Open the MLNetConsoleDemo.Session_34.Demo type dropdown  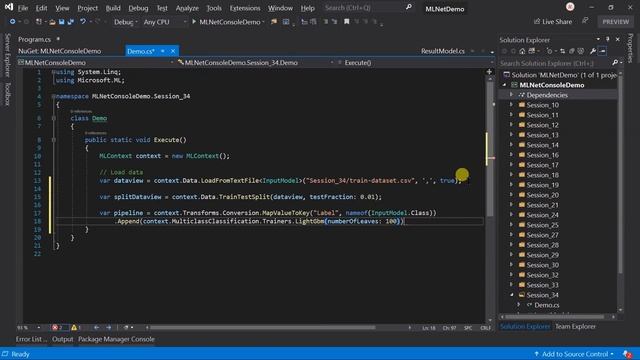[x=256, y=62]
